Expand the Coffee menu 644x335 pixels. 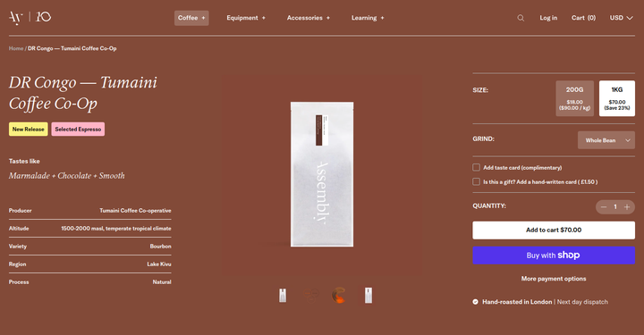[x=191, y=18]
